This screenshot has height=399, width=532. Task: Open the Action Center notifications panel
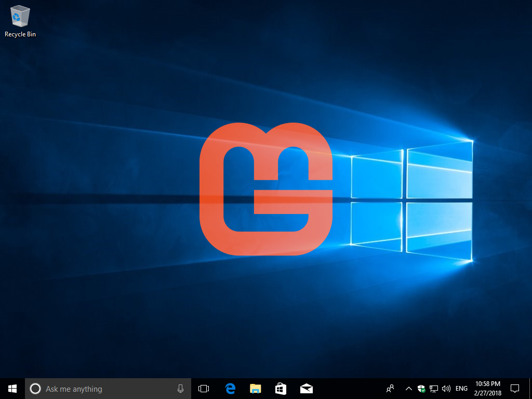514,388
